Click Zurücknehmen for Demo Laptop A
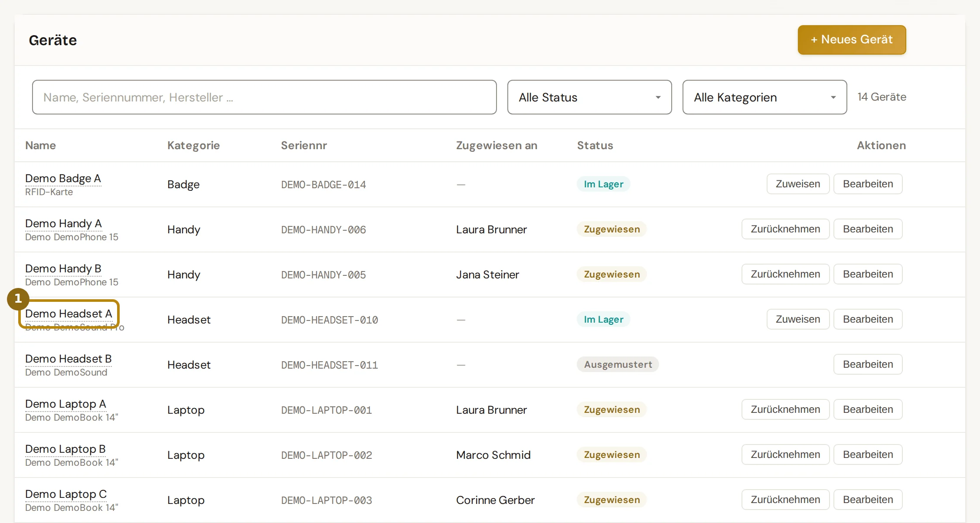 [785, 409]
